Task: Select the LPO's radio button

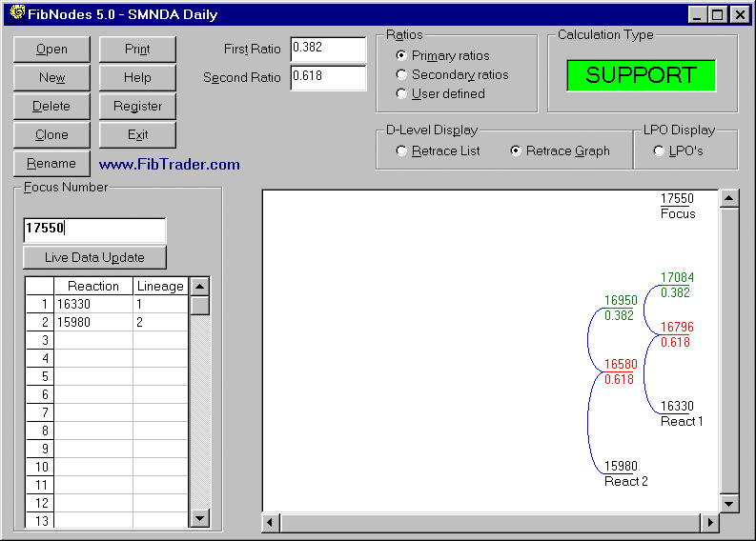Action: tap(659, 150)
